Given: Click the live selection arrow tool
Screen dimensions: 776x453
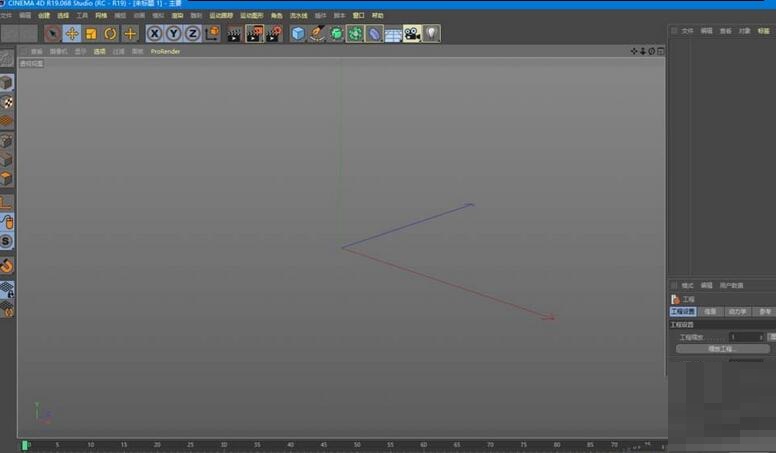Looking at the screenshot, I should [52, 34].
